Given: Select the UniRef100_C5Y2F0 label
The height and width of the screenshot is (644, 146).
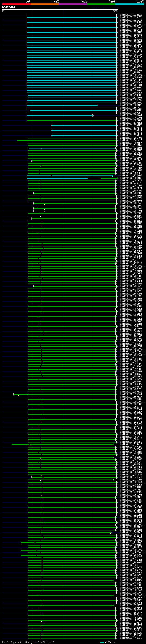Looking at the screenshot, I should click(x=131, y=113).
